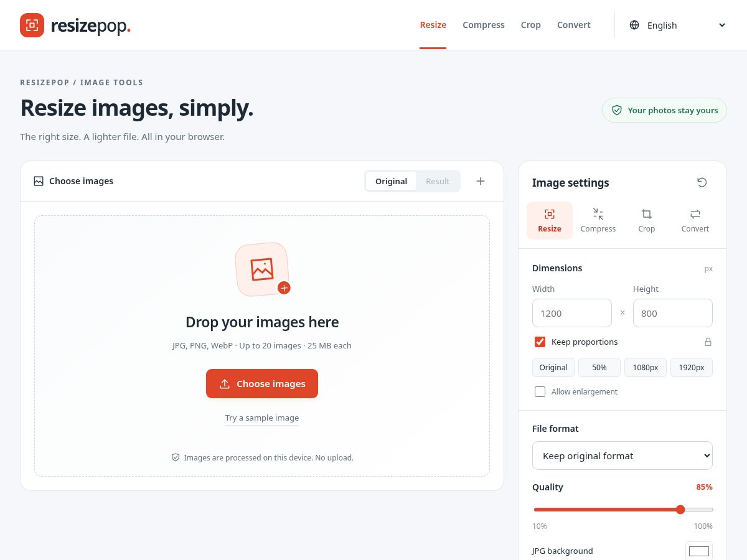The height and width of the screenshot is (560, 747).
Task: Click the keep proportions lock icon
Action: [708, 342]
